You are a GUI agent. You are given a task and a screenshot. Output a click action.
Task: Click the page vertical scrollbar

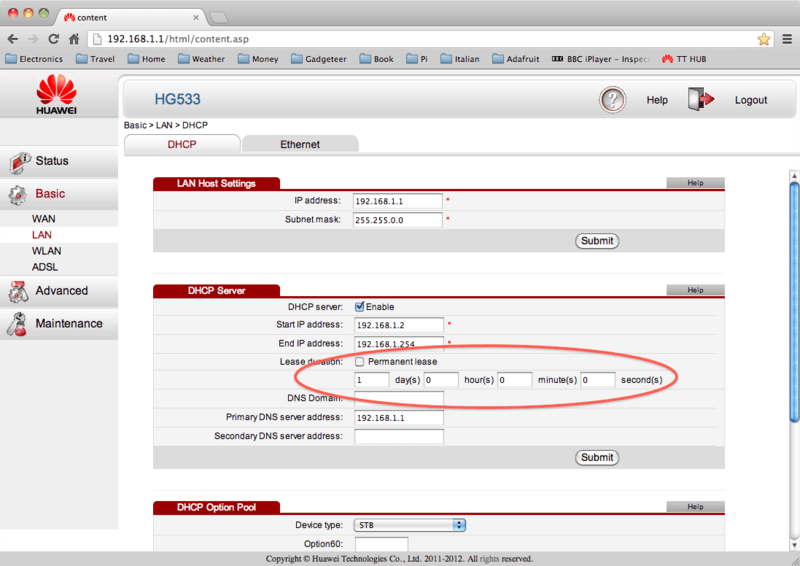click(x=794, y=300)
